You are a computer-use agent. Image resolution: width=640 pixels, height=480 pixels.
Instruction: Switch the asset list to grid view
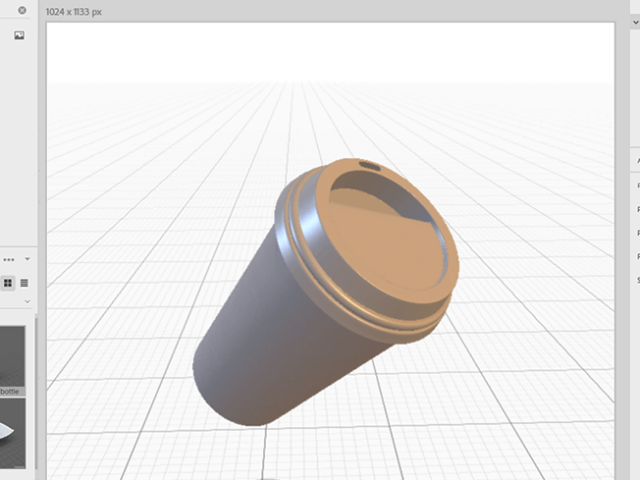click(x=8, y=283)
